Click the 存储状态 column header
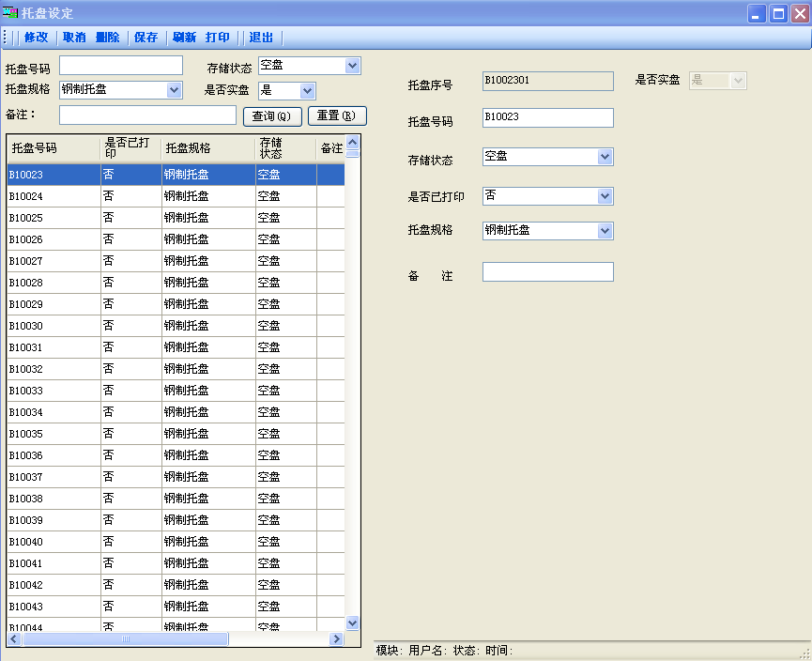The image size is (812, 661). pos(286,148)
